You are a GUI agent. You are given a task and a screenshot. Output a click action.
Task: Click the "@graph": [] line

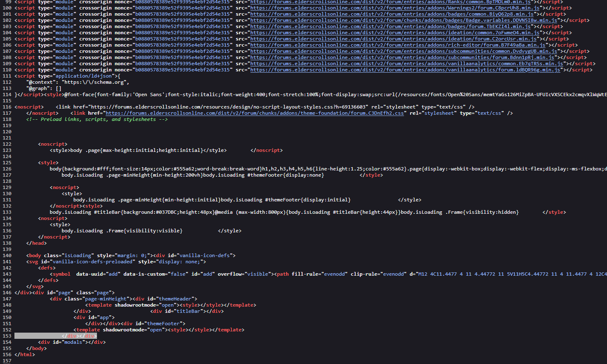(44, 88)
